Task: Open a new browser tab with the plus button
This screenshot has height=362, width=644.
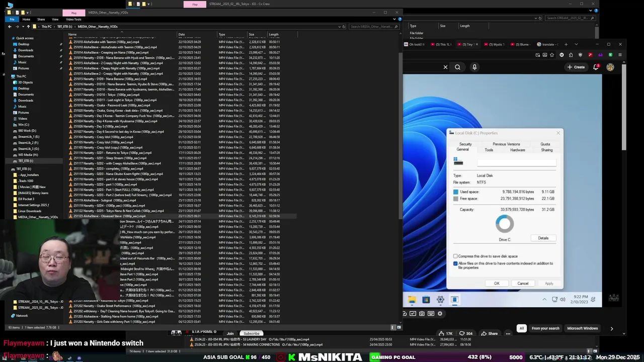Action: click(566, 44)
